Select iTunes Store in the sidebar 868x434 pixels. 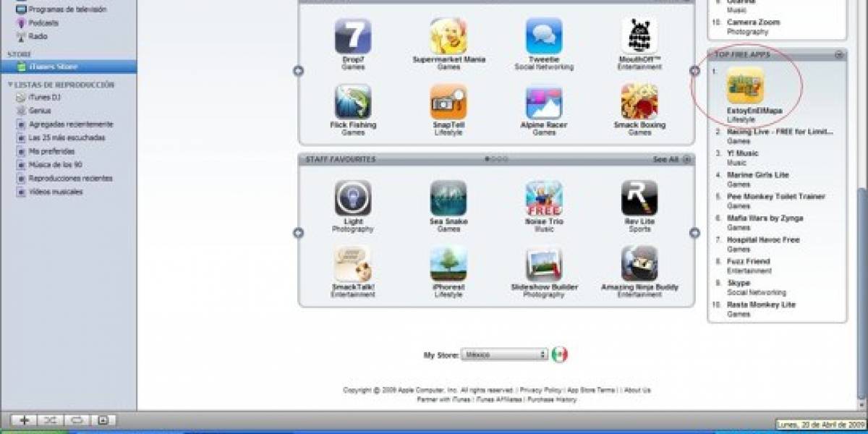tap(68, 67)
